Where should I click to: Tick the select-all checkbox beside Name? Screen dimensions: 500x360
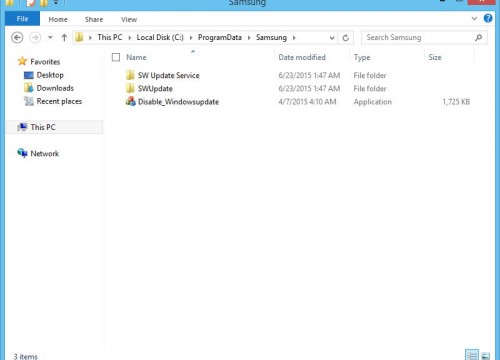tap(116, 57)
